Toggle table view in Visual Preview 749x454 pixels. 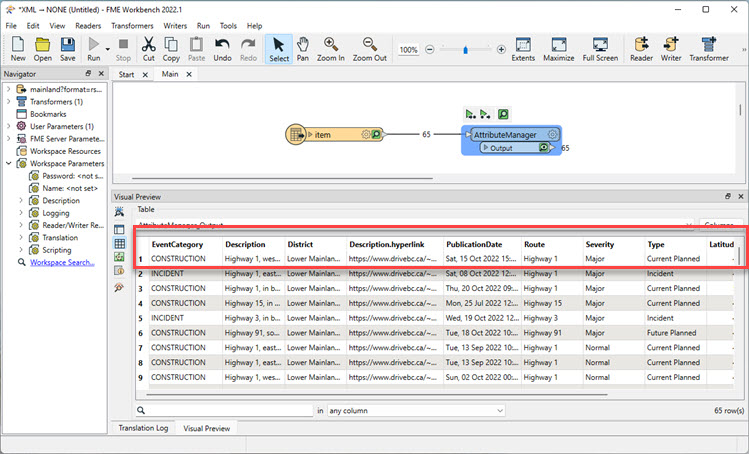pyautogui.click(x=119, y=243)
